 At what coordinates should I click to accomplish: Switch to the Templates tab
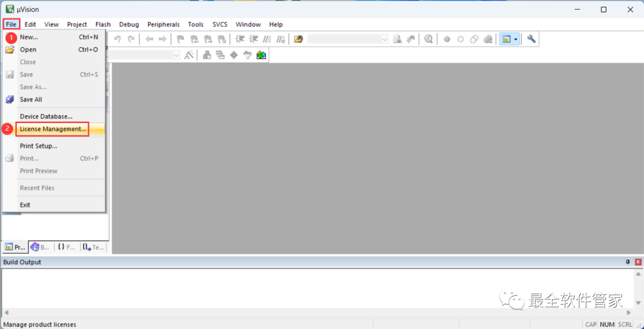[x=94, y=247]
